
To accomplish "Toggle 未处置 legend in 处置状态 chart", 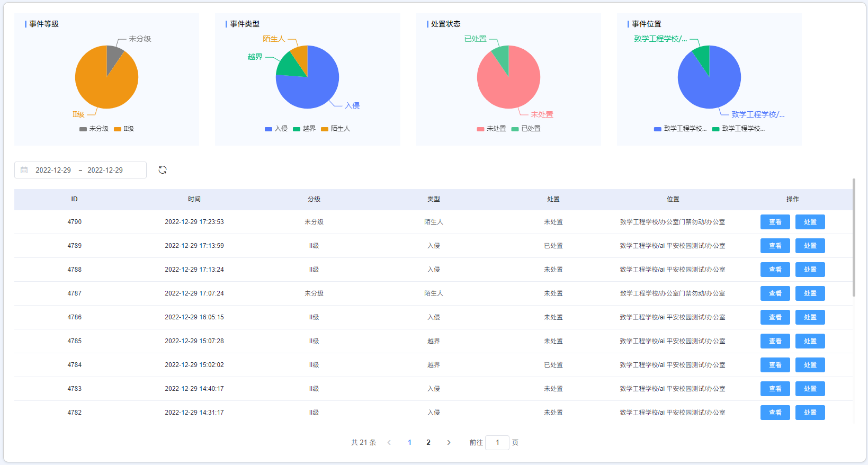I will coord(491,129).
